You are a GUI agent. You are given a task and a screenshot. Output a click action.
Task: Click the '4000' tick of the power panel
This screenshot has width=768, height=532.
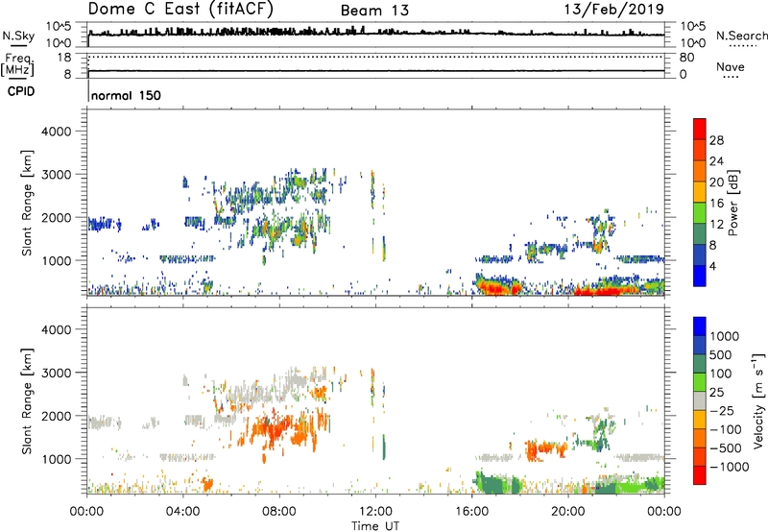(x=57, y=132)
